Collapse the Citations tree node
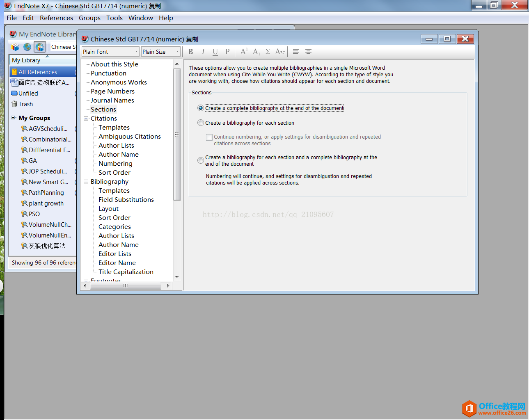The image size is (529, 420). pos(86,119)
